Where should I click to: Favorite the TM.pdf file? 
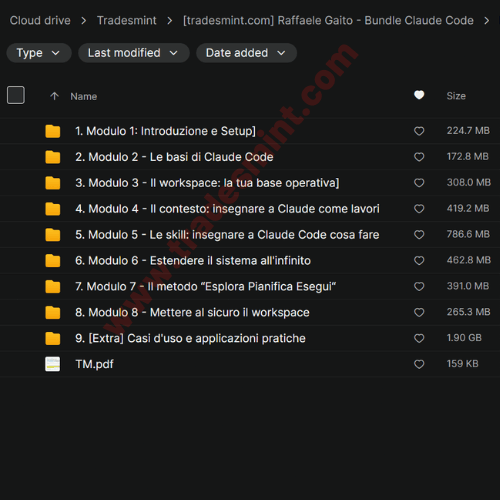pyautogui.click(x=419, y=364)
